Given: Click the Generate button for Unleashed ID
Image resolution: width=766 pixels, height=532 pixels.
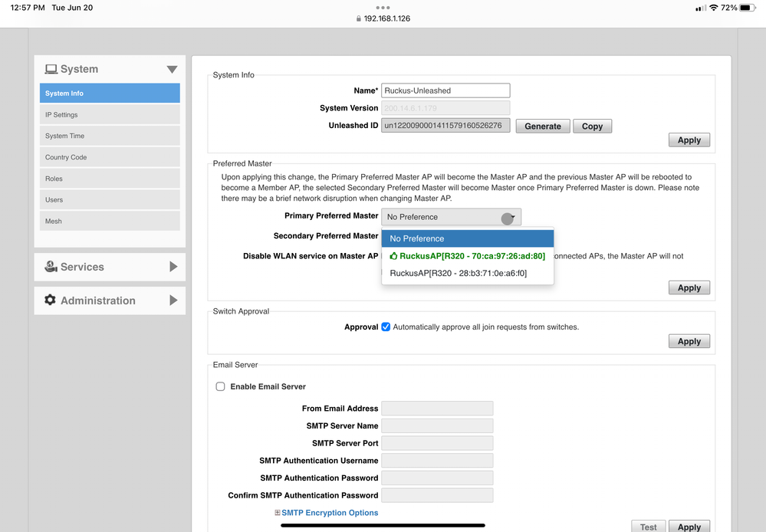Looking at the screenshot, I should click(542, 126).
